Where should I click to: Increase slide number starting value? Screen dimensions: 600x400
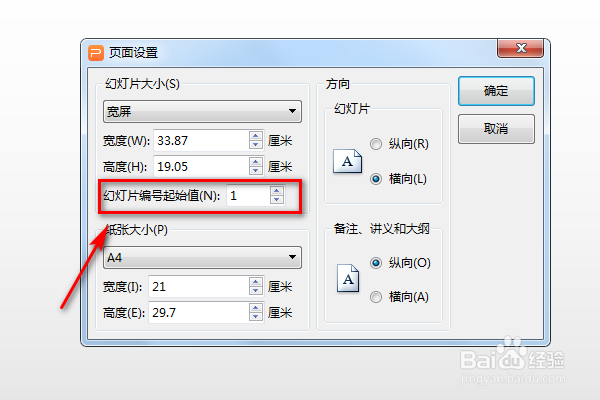tap(277, 191)
